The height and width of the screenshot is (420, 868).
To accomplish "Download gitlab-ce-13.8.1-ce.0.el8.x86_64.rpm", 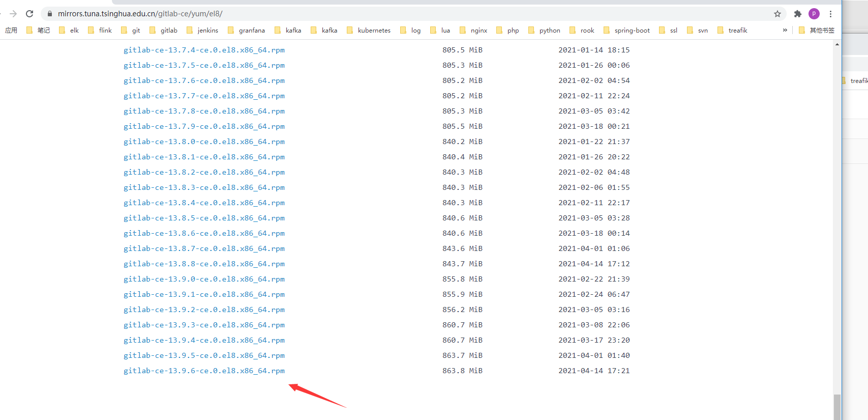I will 204,157.
